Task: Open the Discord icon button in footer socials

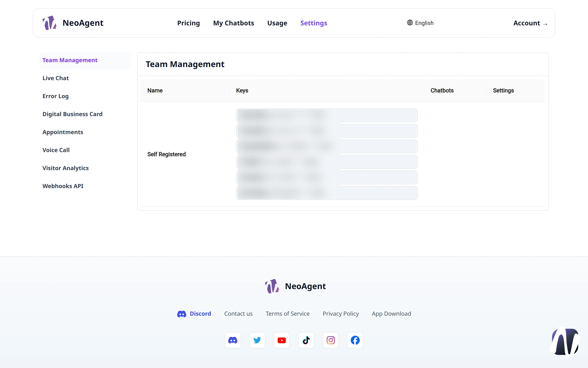Action: pos(233,340)
